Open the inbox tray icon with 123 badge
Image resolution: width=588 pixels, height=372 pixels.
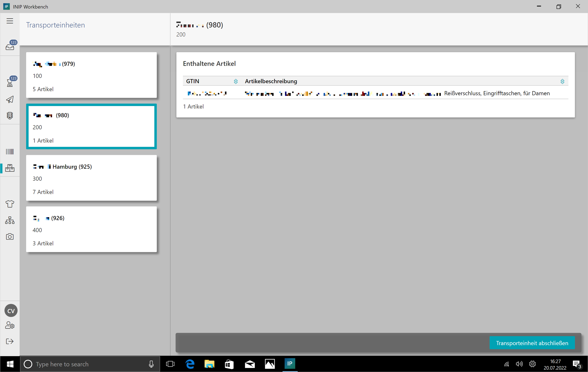[x=10, y=46]
